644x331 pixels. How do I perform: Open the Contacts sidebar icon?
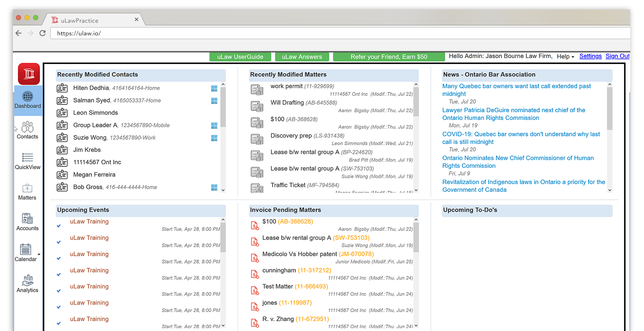(27, 127)
